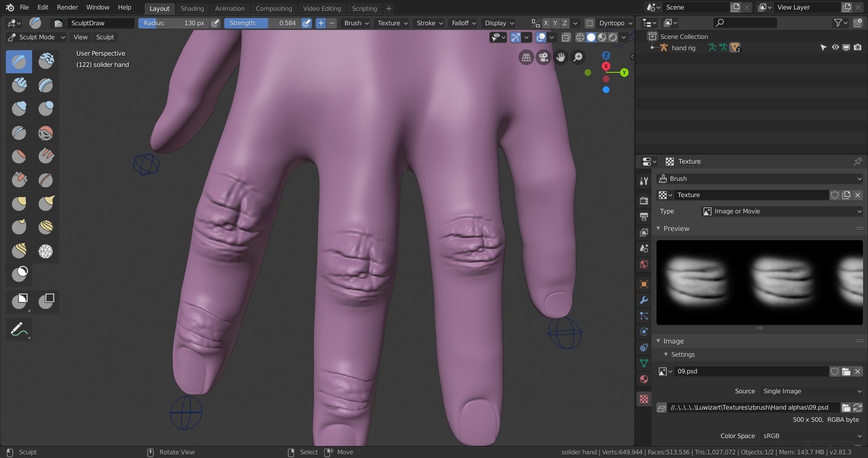Select the Draw sculpt brush tool

[19, 62]
